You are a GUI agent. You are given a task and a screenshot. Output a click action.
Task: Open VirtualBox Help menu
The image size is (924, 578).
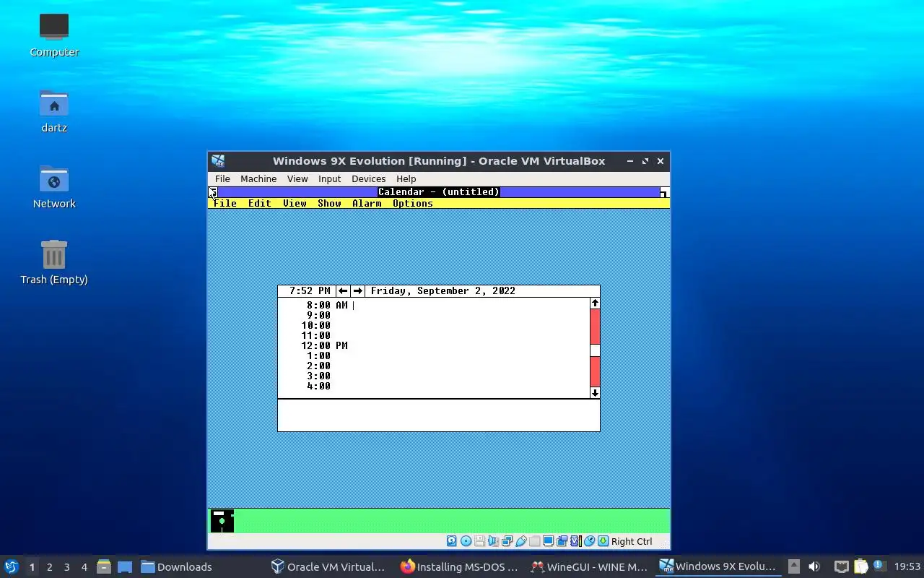406,178
